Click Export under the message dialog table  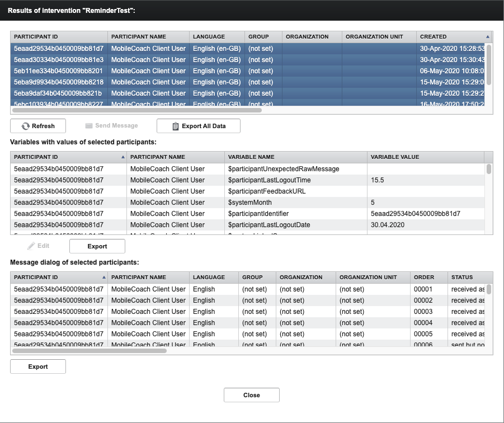pos(37,366)
